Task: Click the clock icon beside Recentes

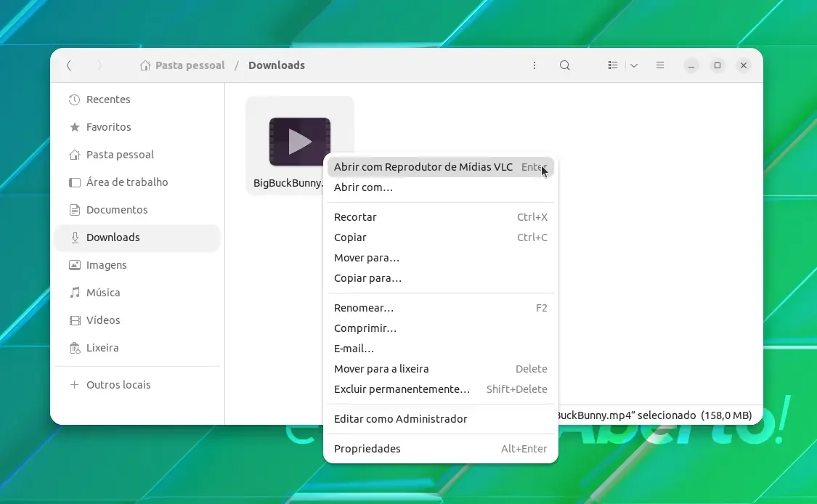Action: tap(75, 99)
